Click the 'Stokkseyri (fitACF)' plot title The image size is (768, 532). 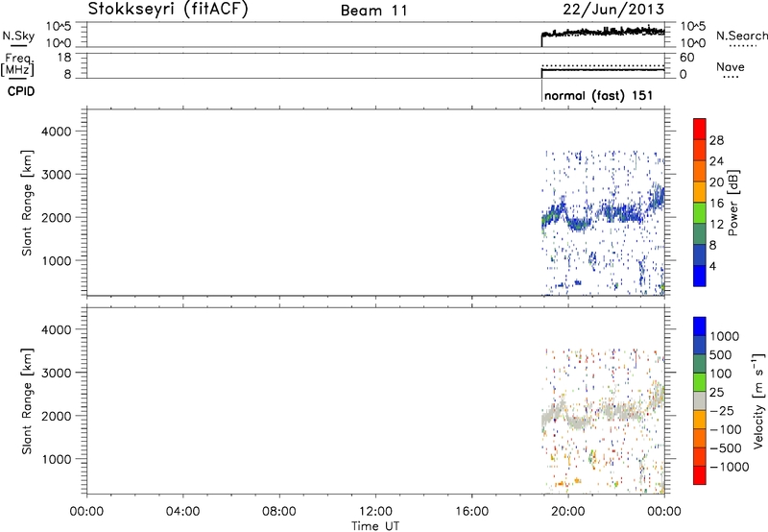(x=168, y=10)
